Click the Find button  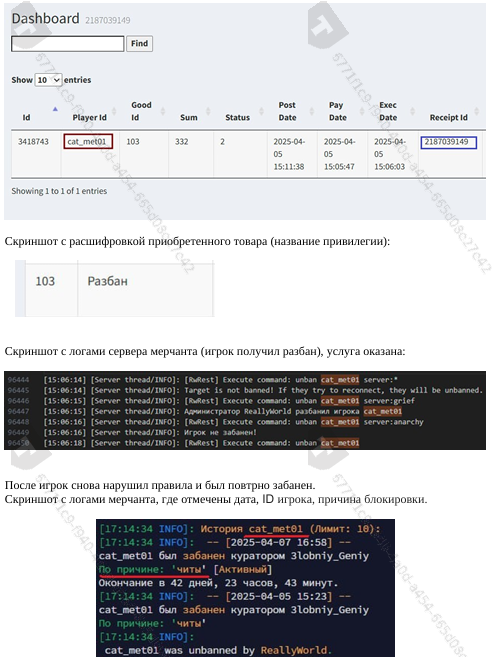139,44
